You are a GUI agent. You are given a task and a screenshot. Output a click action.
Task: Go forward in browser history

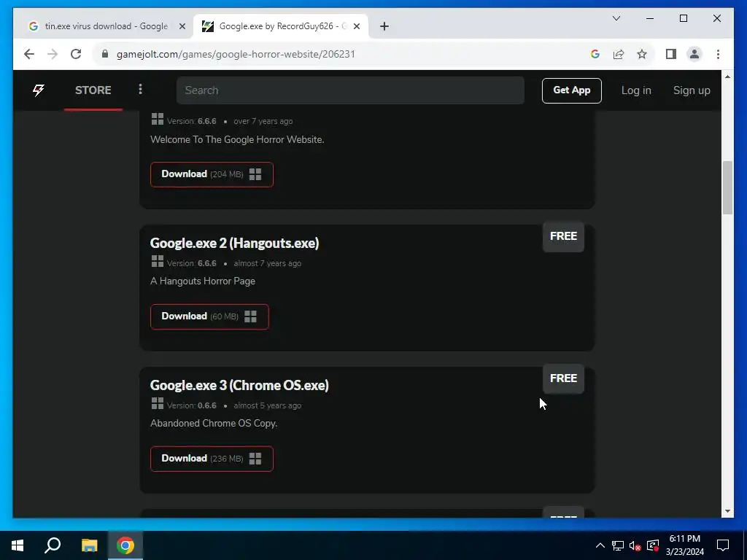click(x=53, y=54)
